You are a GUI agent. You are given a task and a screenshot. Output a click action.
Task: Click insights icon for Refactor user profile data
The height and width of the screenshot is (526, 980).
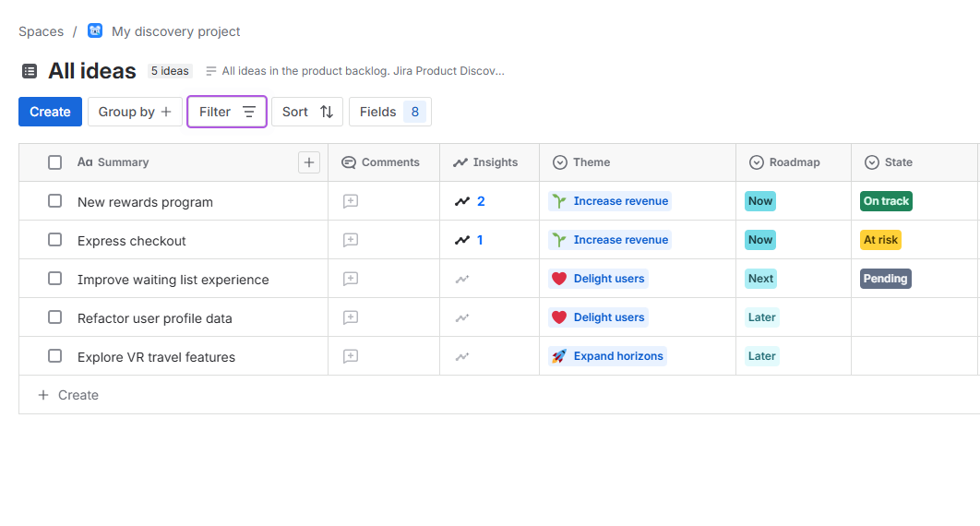pos(462,318)
